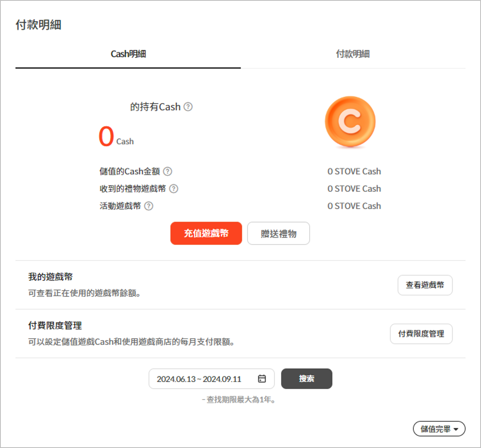Click the 贈送禮物 gift button
The width and height of the screenshot is (481, 448).
coord(278,233)
